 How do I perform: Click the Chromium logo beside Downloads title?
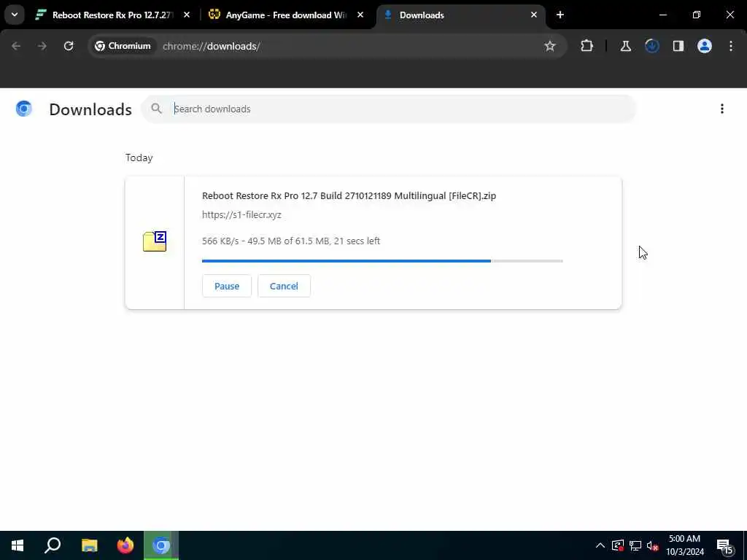24,109
